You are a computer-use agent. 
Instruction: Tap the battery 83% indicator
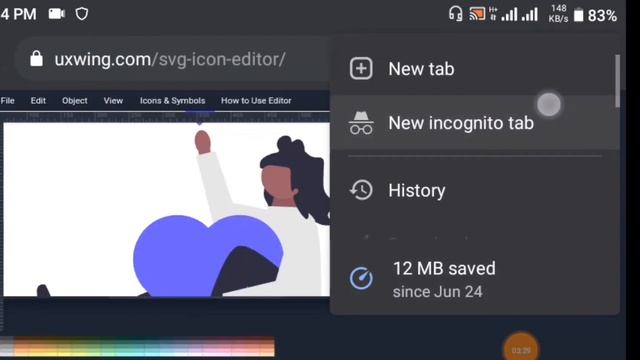(596, 16)
